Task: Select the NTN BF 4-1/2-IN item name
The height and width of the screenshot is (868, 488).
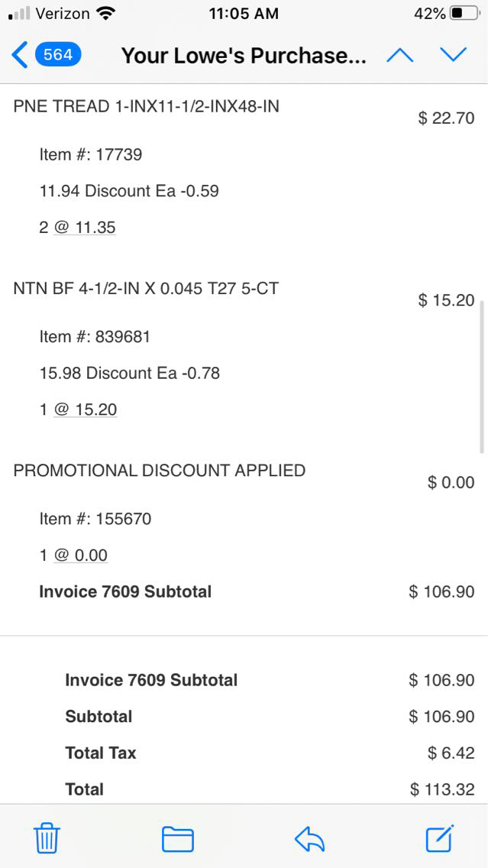Action: pos(146,289)
